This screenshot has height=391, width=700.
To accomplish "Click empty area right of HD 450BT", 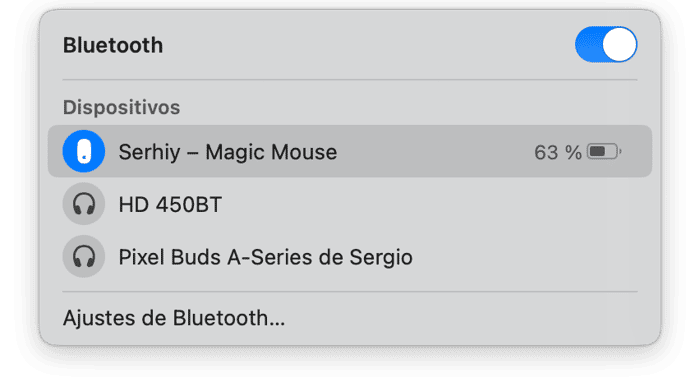I will (435, 204).
